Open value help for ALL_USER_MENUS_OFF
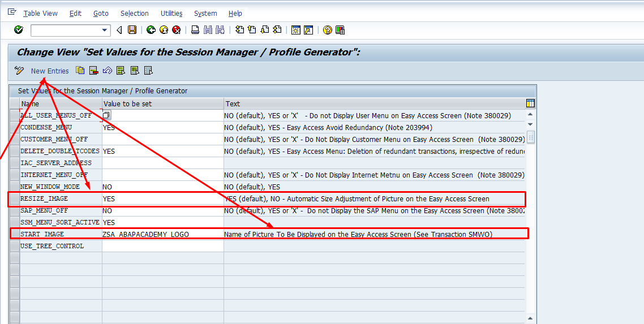The image size is (644, 324). pyautogui.click(x=106, y=115)
